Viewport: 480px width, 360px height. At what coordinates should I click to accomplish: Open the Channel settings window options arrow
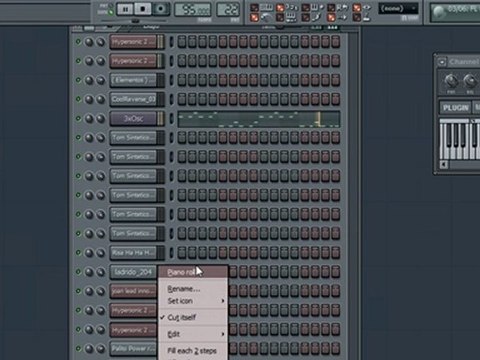[x=442, y=62]
